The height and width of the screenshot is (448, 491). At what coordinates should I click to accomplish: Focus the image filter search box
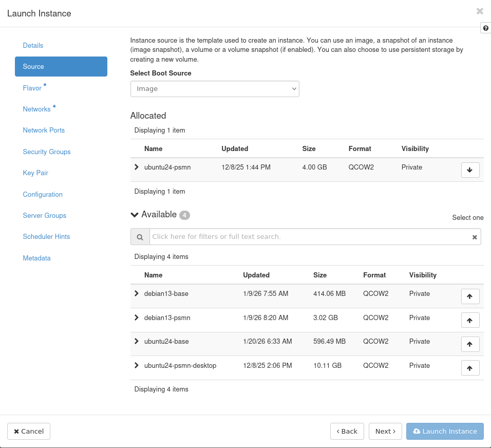click(x=308, y=237)
